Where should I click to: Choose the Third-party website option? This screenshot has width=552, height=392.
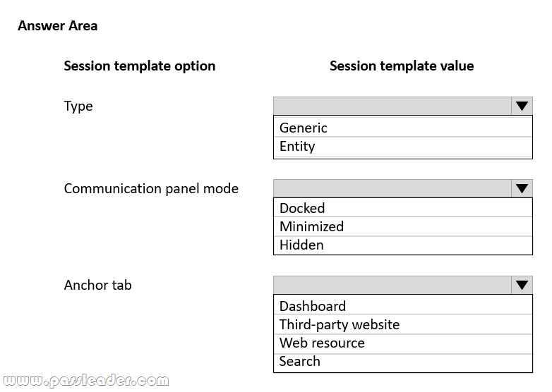340,325
